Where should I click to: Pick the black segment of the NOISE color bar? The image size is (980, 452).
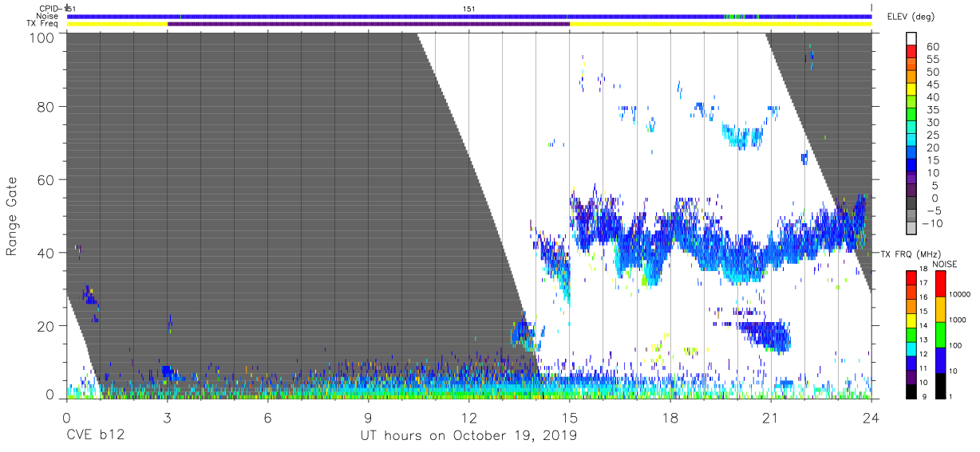[x=941, y=386]
